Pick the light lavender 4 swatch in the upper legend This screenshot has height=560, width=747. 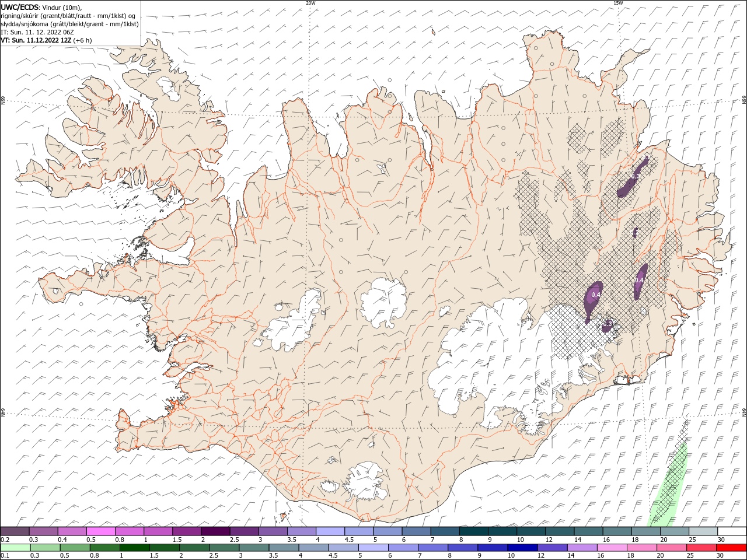click(x=330, y=531)
